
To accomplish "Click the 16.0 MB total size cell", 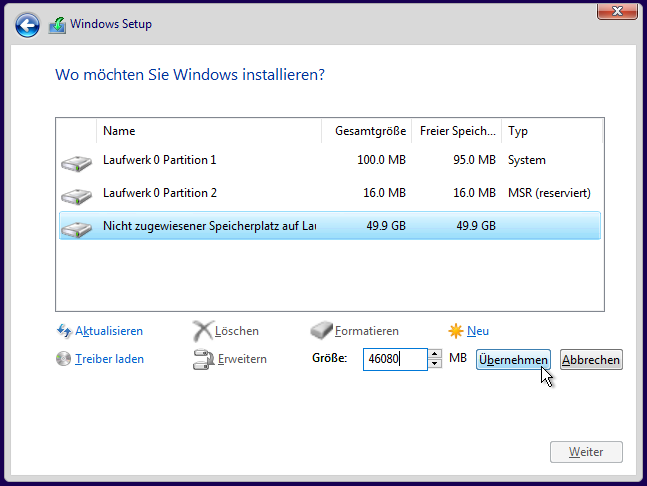I will 384,193.
